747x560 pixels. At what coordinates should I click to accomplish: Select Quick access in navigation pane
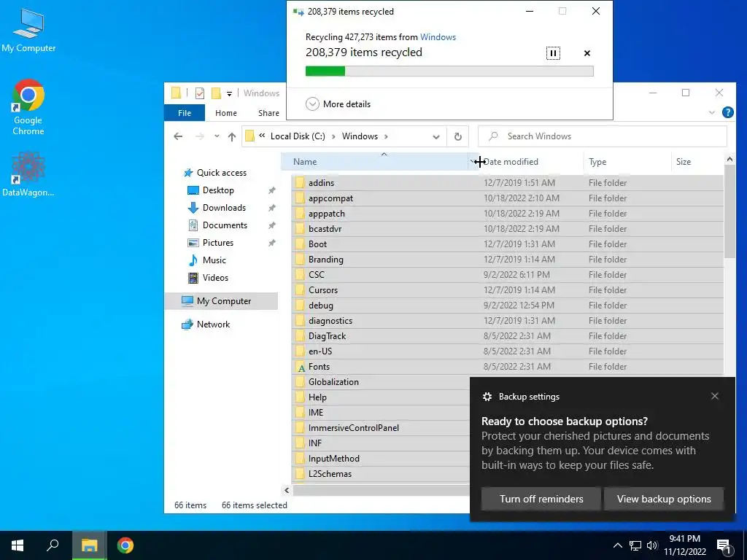click(222, 173)
